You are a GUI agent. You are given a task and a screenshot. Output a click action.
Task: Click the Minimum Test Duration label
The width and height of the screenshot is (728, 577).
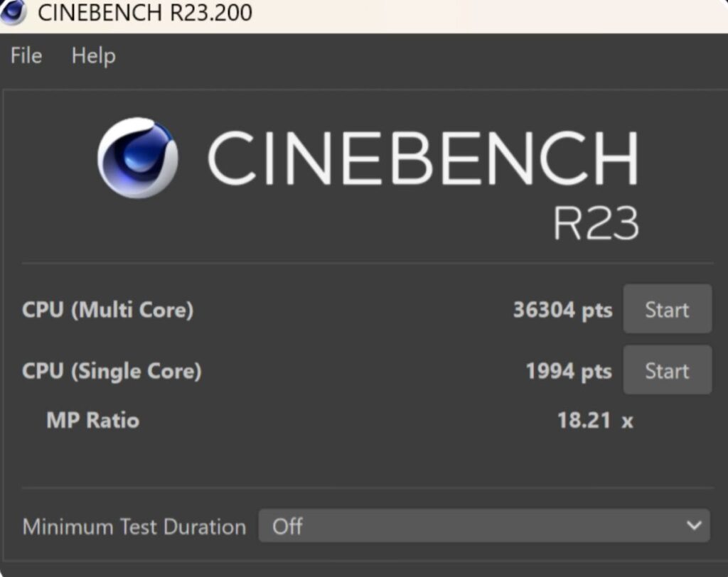pyautogui.click(x=134, y=527)
